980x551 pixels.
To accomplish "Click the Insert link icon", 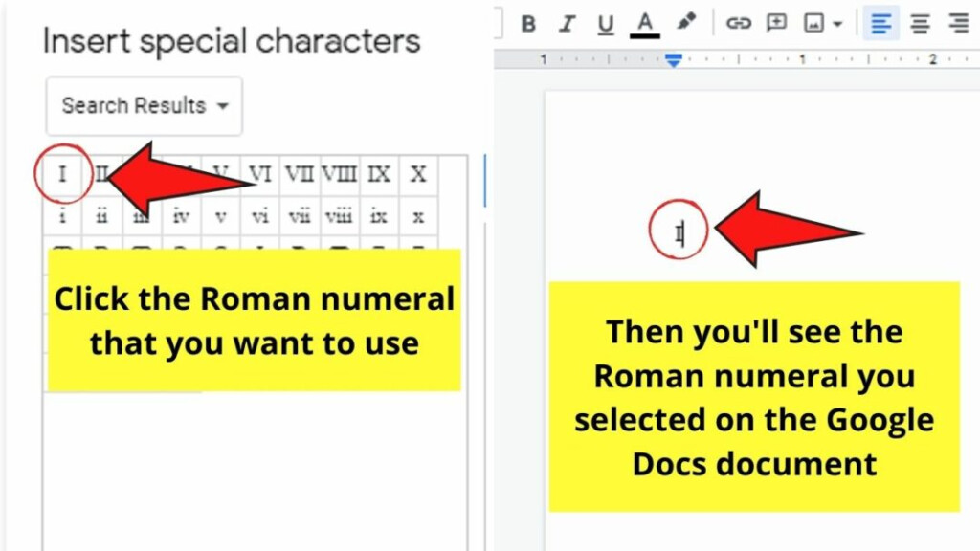I will (x=738, y=24).
